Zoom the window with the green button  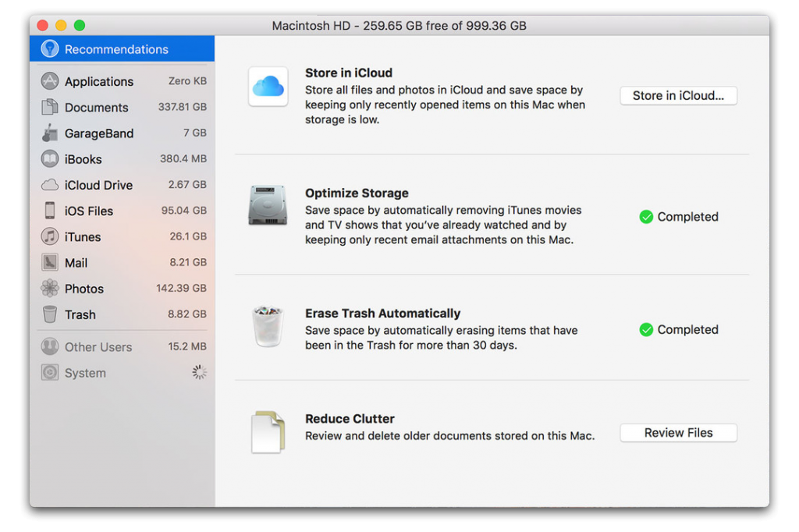point(80,25)
